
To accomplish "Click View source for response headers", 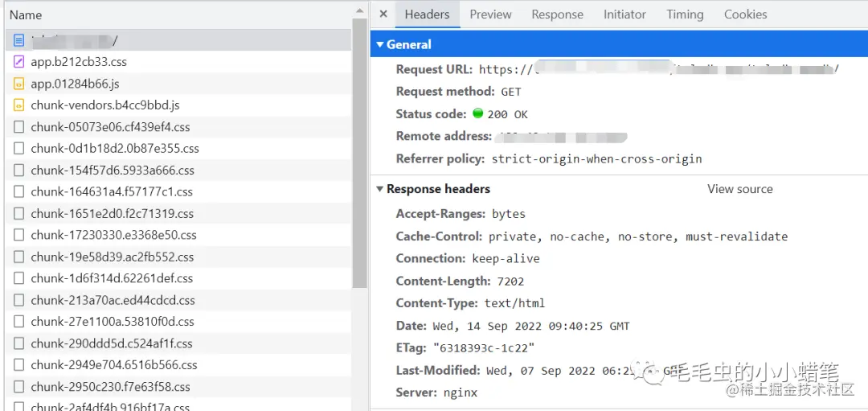I will click(739, 189).
